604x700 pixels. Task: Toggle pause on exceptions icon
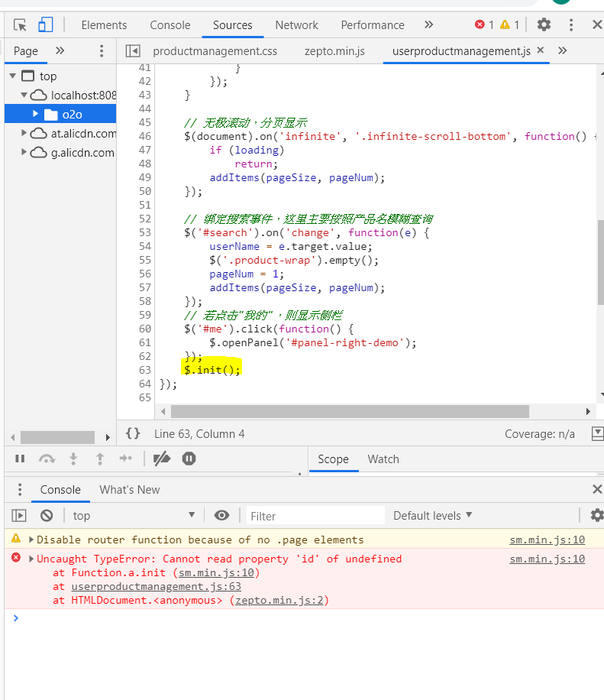tap(189, 459)
